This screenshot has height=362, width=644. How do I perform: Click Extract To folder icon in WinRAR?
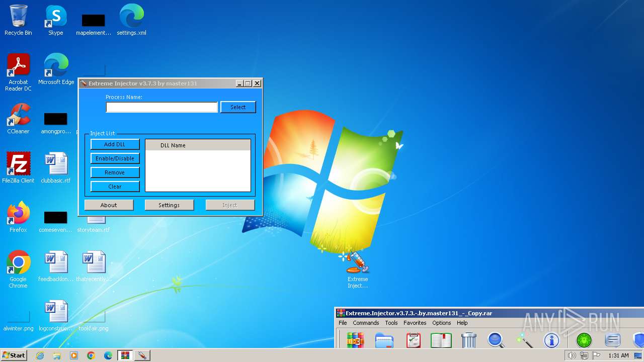pyautogui.click(x=384, y=340)
